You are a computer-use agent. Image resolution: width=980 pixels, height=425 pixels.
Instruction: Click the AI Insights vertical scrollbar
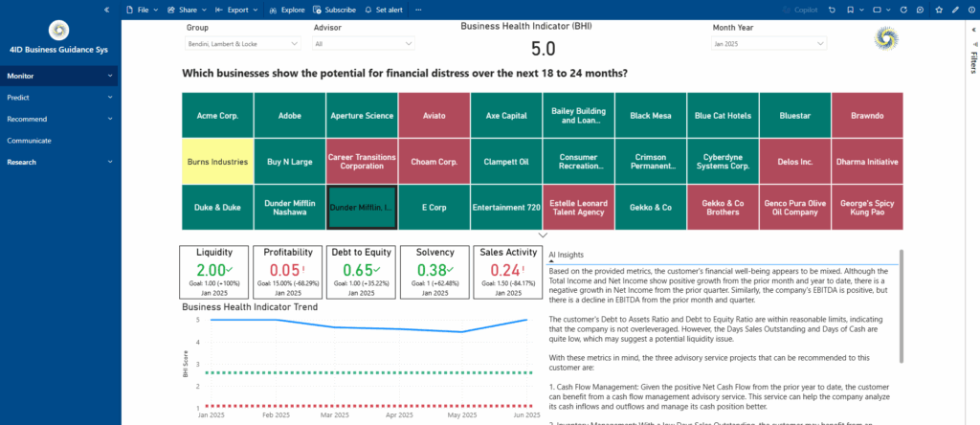pos(901,306)
